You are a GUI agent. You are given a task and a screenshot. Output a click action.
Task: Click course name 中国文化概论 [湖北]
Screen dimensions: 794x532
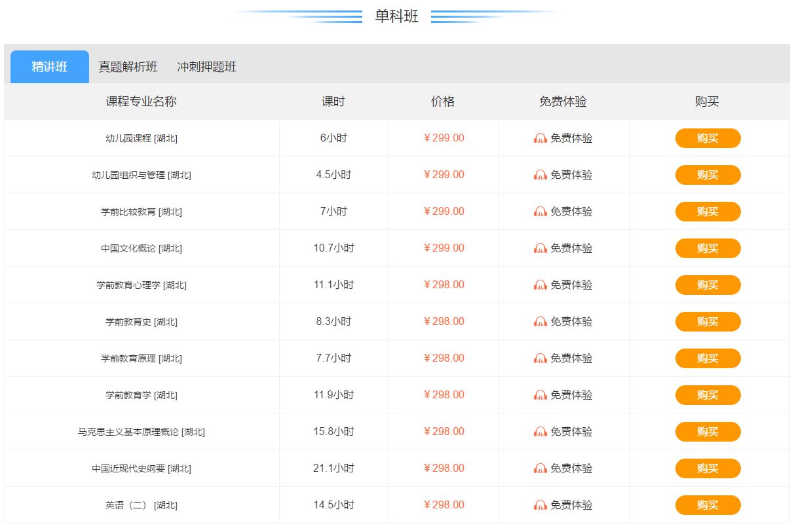pyautogui.click(x=142, y=248)
